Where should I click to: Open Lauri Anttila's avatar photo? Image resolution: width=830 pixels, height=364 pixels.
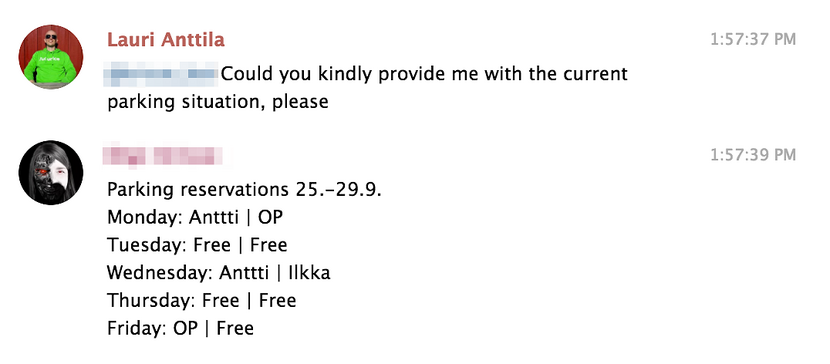point(51,57)
